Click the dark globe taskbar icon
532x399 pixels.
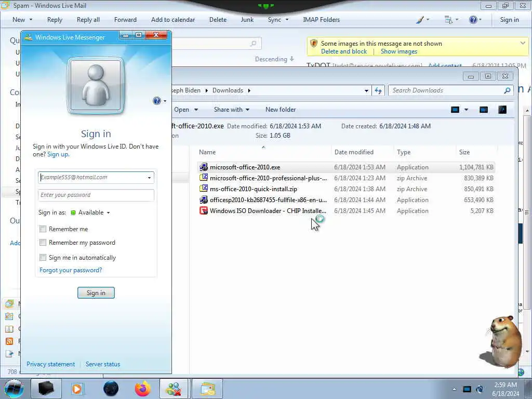111,389
